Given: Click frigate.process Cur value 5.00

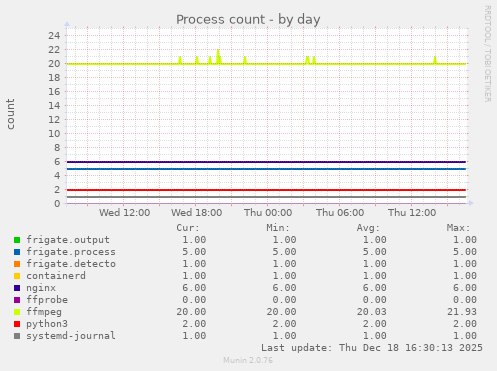Looking at the screenshot, I should click(194, 252).
